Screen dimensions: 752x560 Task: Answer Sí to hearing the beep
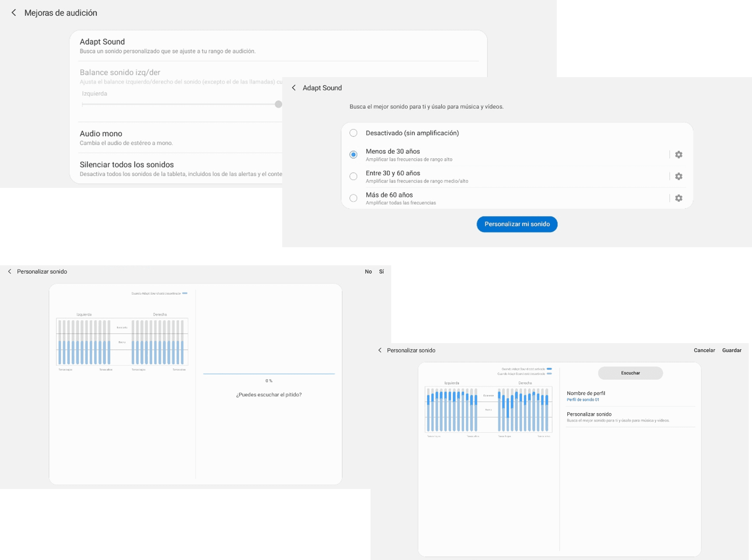(381, 271)
